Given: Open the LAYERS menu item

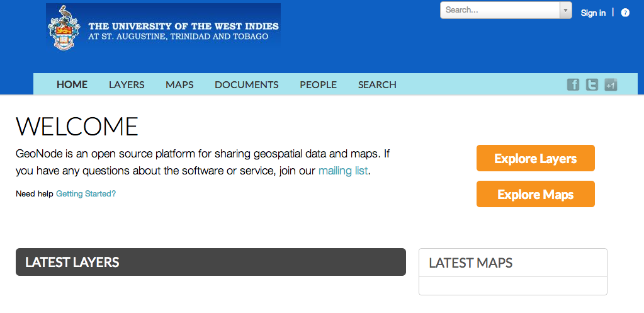Looking at the screenshot, I should (x=127, y=84).
